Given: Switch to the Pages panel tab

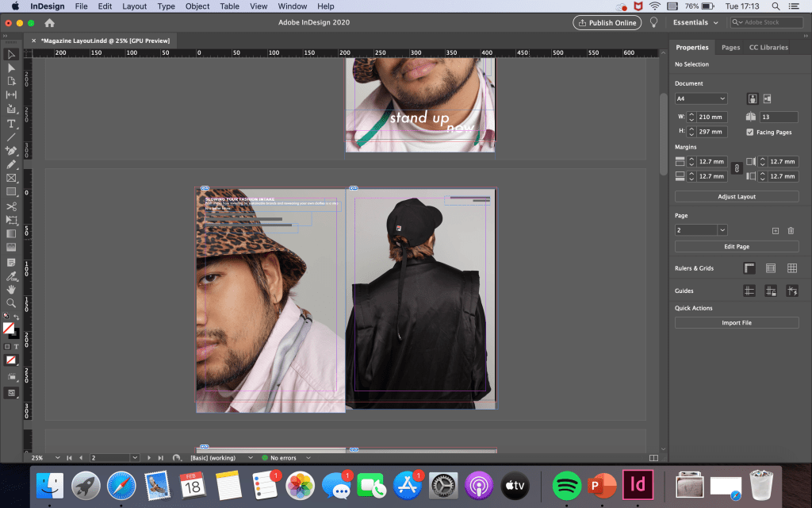Looking at the screenshot, I should [730, 48].
